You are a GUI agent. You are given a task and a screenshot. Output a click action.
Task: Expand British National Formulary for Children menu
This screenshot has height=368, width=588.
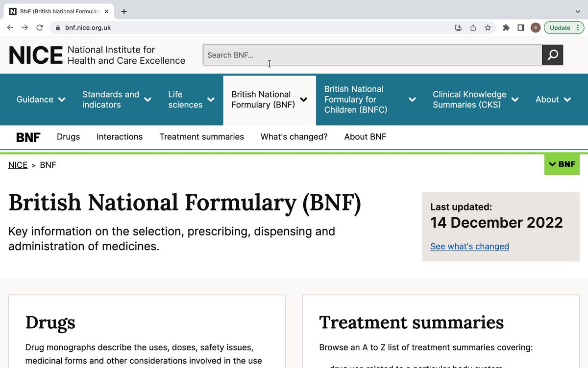pos(370,100)
